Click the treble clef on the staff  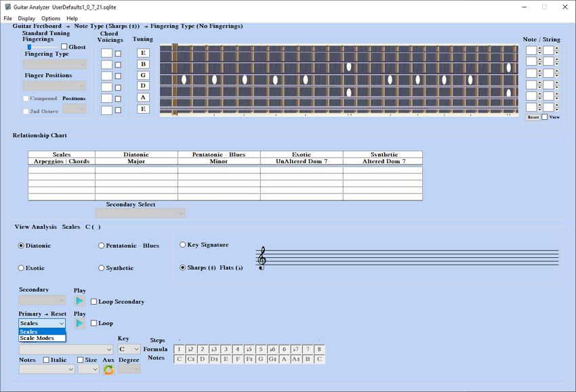[x=261, y=258]
